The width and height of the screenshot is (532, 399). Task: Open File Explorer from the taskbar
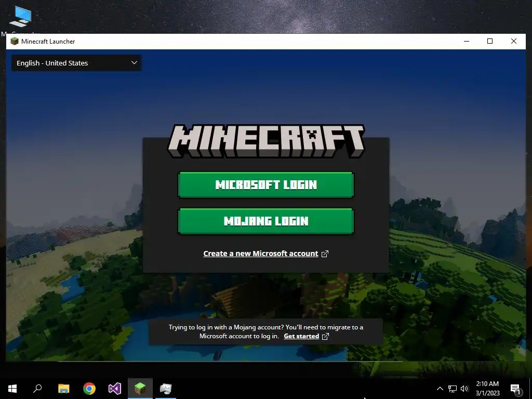[x=63, y=389]
